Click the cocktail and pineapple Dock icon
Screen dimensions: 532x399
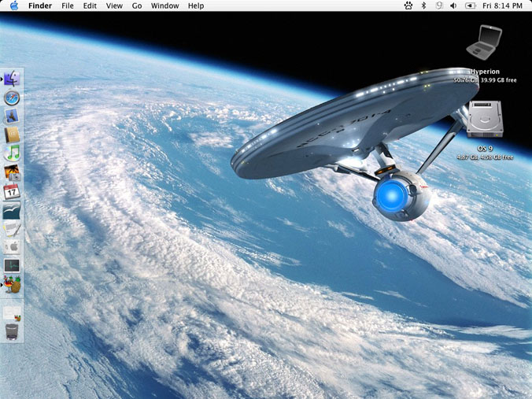13,284
